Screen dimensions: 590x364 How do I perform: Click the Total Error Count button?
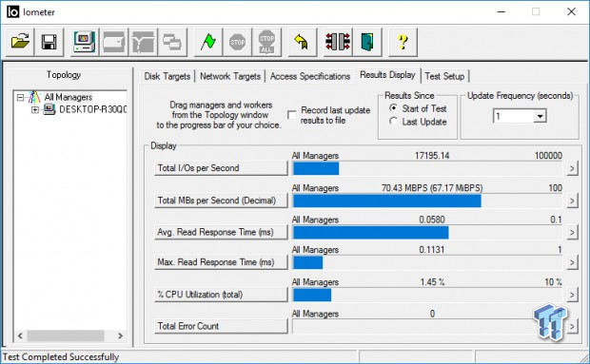point(221,326)
